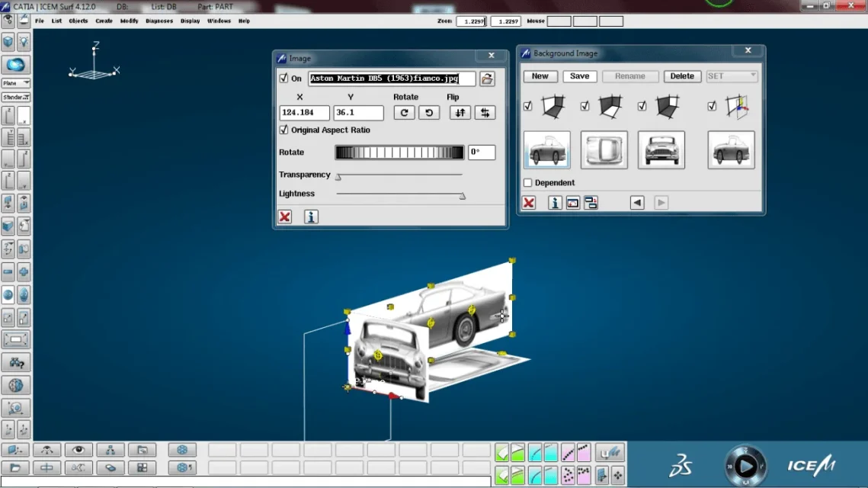Click the four-arrow move icon at bottom right
Viewport: 868px width, 488px height.
(x=618, y=475)
